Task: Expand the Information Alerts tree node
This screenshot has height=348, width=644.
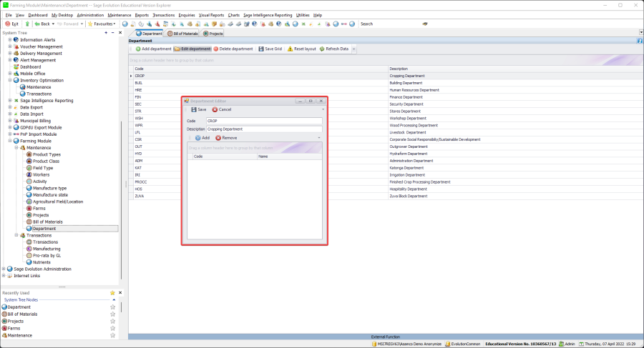Action: [10, 40]
